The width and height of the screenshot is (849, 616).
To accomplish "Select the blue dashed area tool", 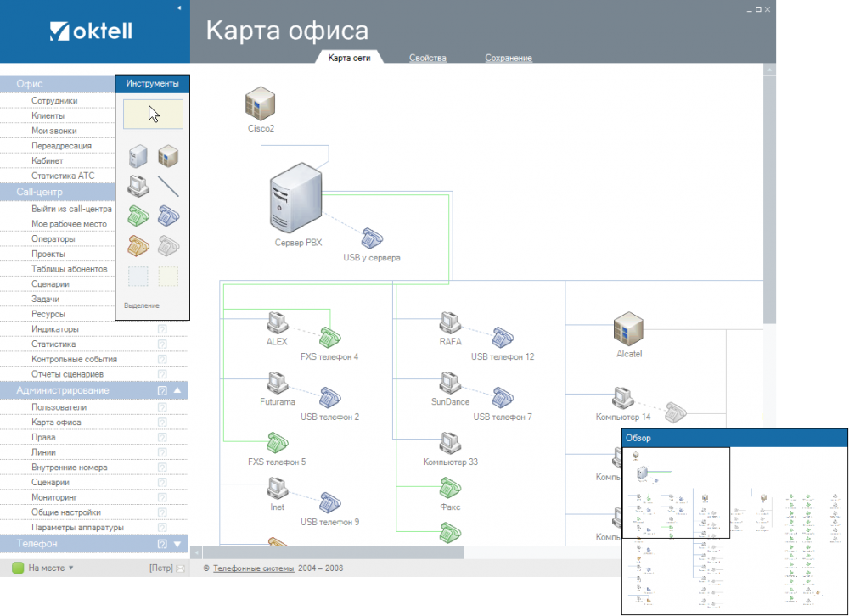I will [138, 276].
